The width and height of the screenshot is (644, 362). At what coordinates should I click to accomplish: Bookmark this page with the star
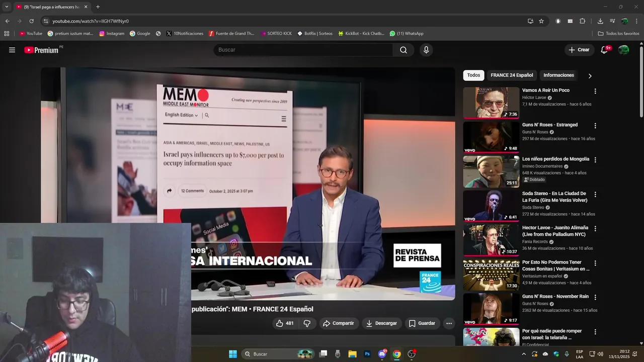pos(541,21)
